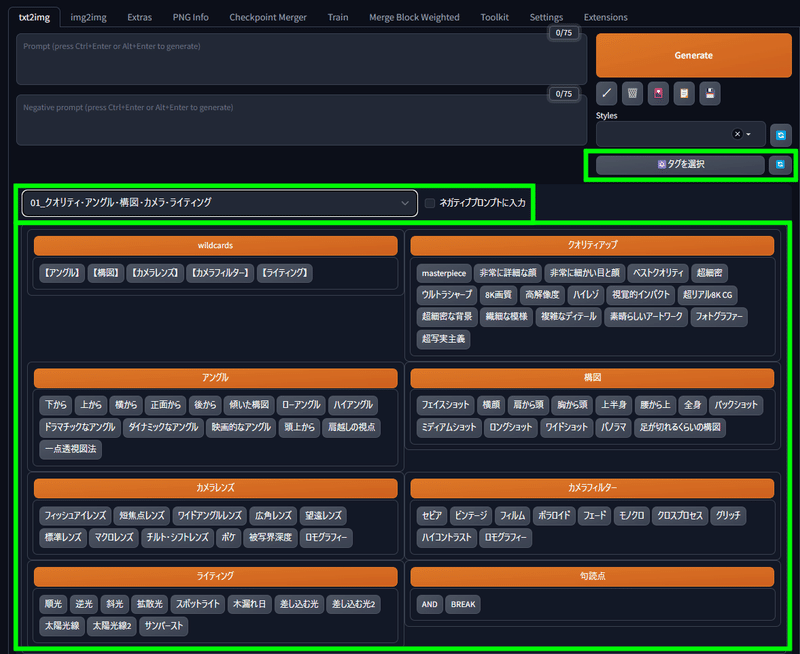
Task: Clear styles selection with the x icon
Action: [738, 134]
